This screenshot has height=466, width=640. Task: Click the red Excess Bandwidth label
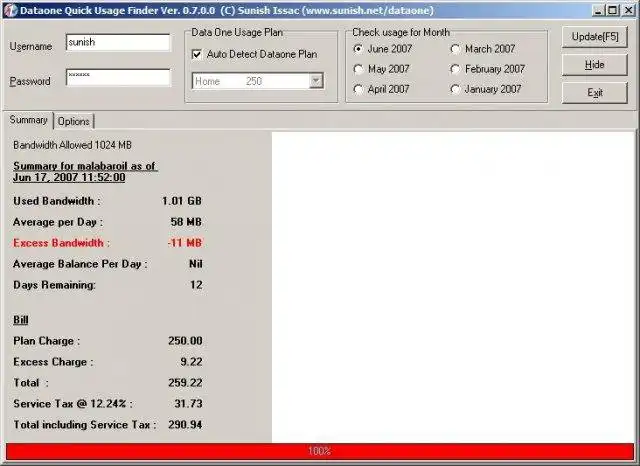[61, 243]
